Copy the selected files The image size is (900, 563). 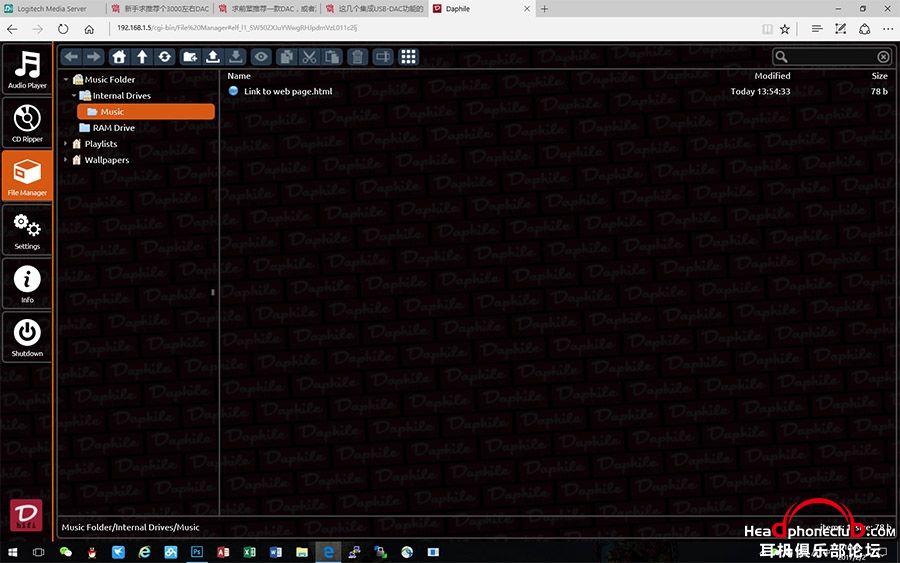[286, 57]
